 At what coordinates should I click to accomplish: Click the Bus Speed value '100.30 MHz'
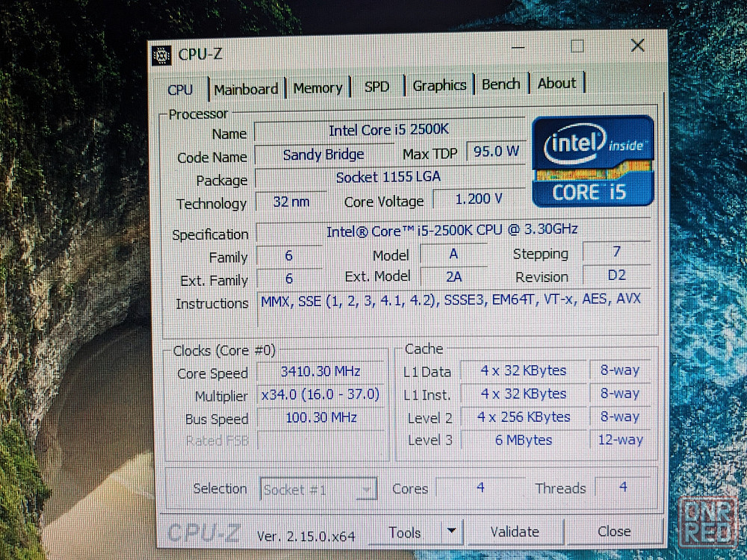click(x=321, y=417)
